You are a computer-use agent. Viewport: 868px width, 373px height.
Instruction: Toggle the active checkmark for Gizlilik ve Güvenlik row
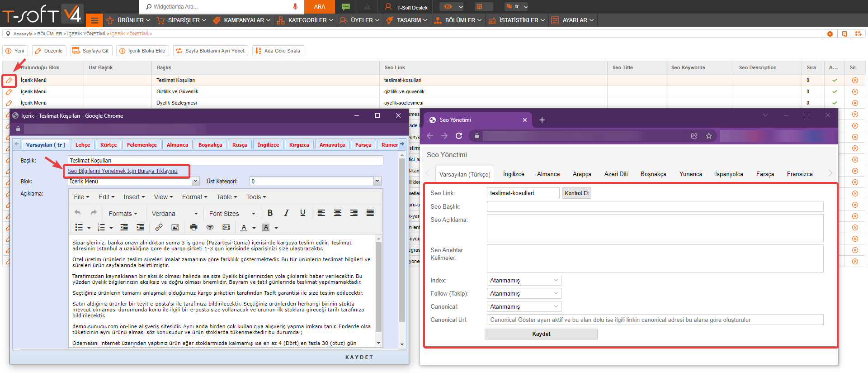coord(835,91)
